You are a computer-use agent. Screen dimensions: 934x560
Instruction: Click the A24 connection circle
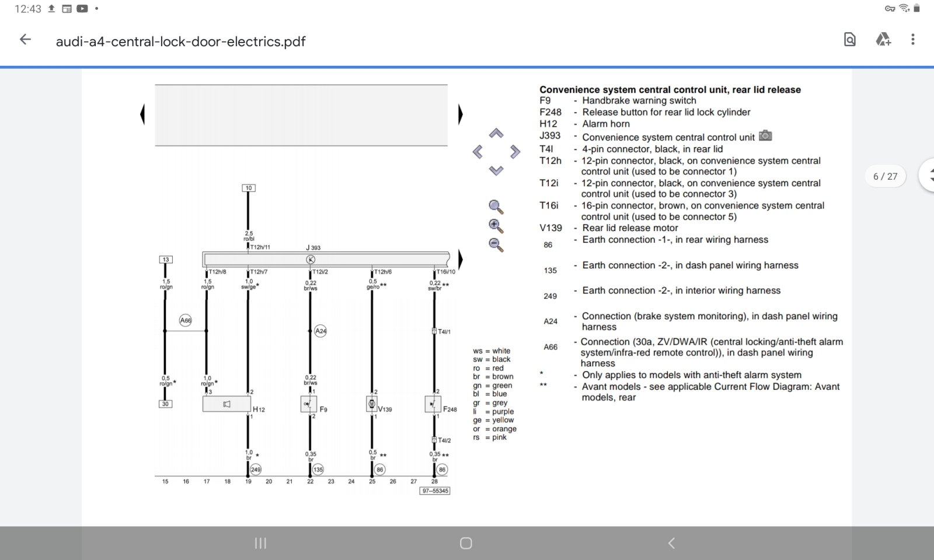pos(320,331)
